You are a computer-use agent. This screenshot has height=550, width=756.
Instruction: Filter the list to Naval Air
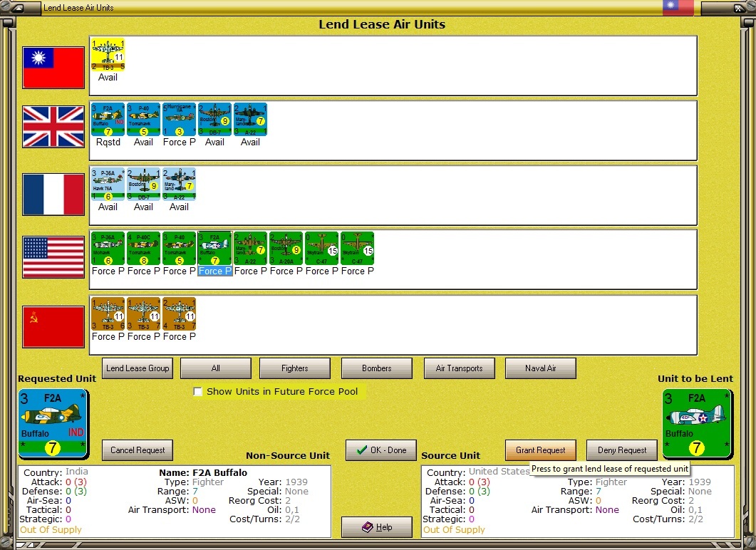point(541,368)
